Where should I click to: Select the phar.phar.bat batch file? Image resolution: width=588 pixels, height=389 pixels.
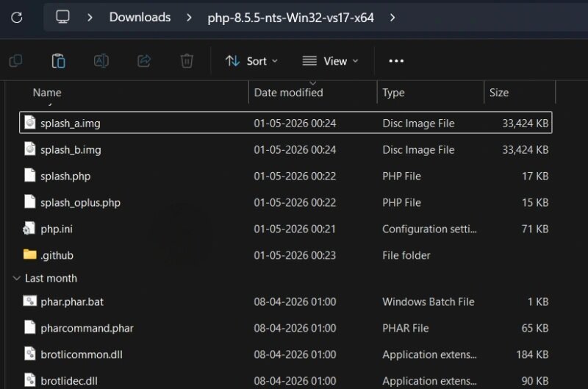coord(285,301)
